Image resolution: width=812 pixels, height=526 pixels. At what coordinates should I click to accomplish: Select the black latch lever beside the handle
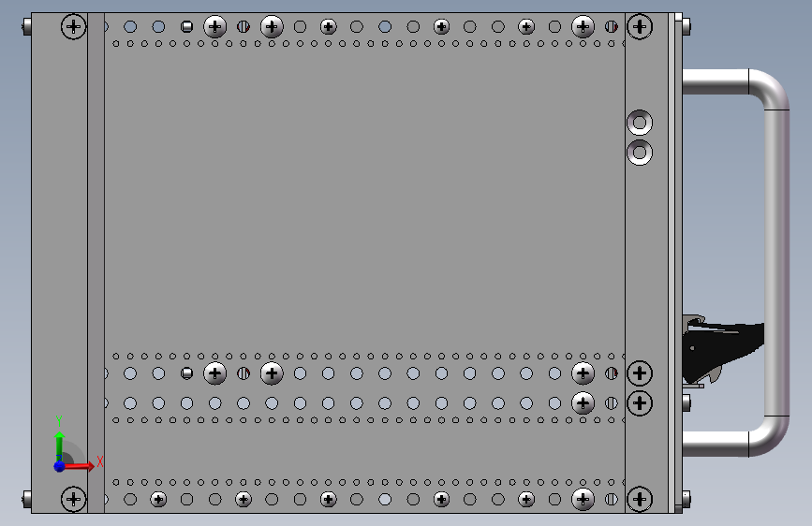[x=723, y=350]
